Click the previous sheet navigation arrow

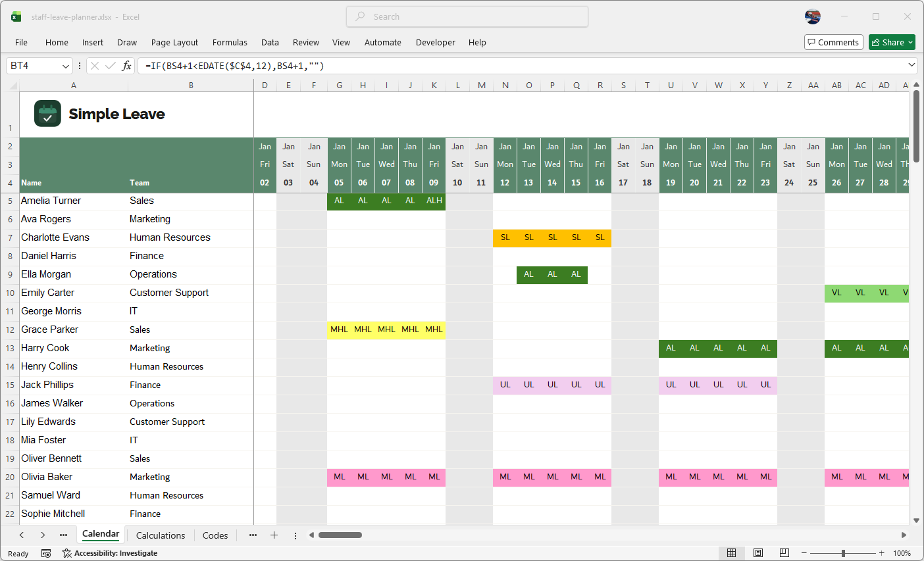coord(22,535)
